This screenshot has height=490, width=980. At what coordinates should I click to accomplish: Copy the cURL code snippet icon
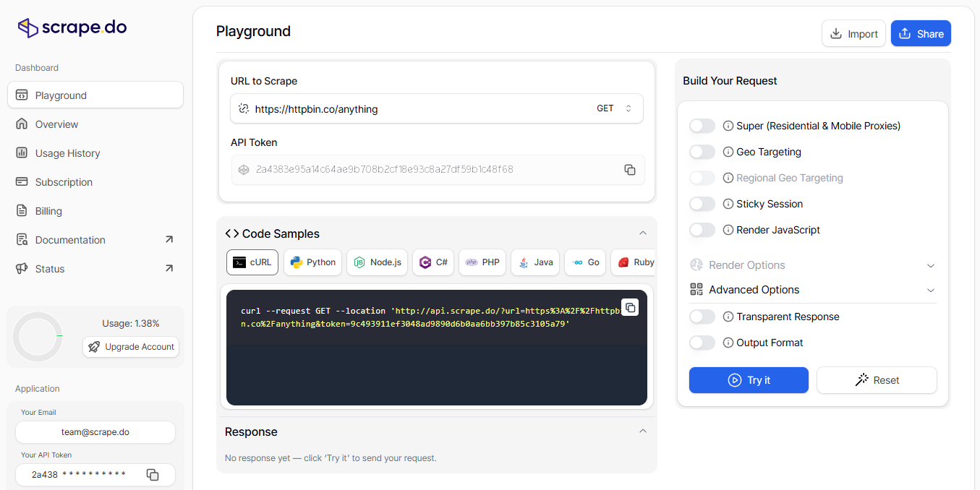click(x=629, y=306)
